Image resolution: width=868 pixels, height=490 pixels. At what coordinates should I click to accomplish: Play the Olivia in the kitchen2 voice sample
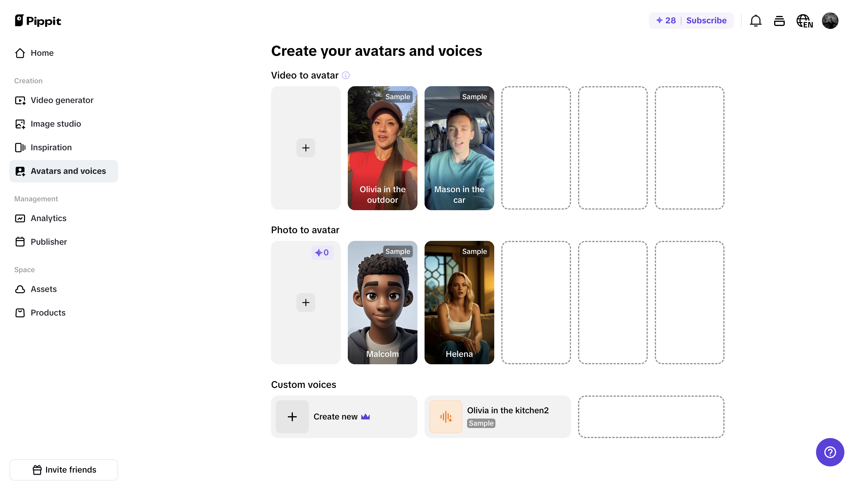pyautogui.click(x=446, y=416)
